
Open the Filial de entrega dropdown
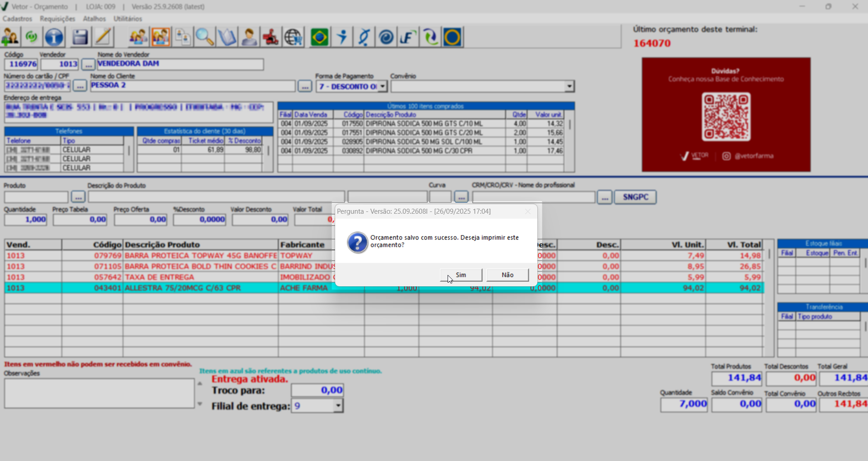(338, 406)
